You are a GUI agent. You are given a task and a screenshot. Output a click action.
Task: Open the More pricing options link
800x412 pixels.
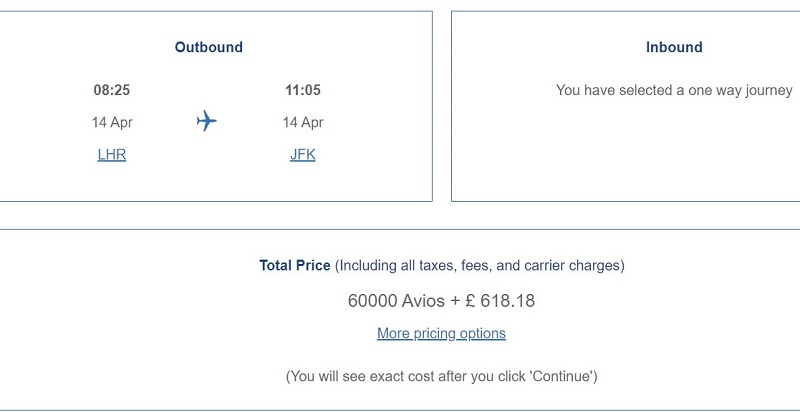(441, 333)
